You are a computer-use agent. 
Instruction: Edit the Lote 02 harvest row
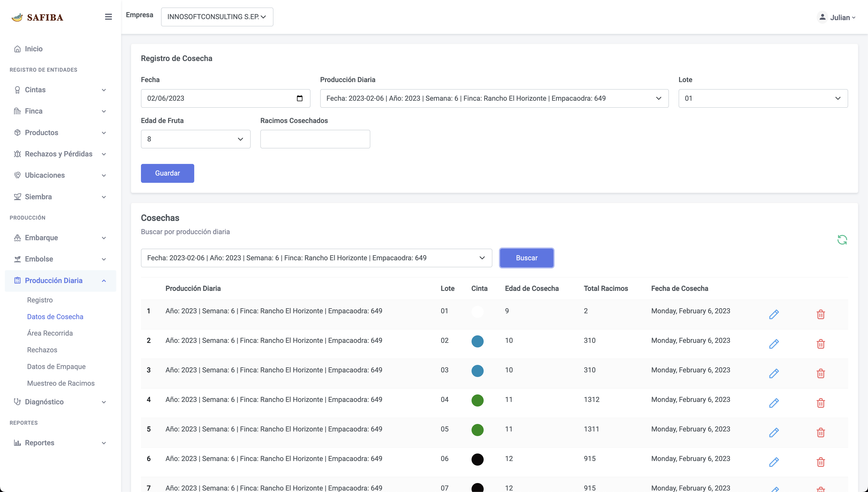pos(774,344)
